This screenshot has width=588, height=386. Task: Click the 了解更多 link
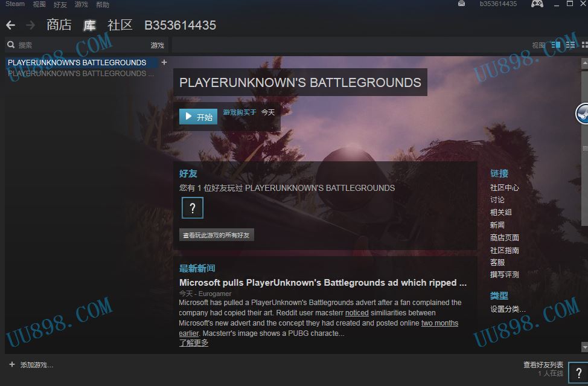(x=194, y=343)
